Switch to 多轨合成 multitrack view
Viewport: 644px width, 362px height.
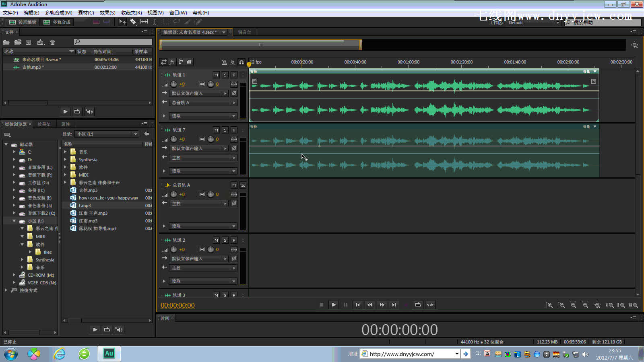(57, 22)
